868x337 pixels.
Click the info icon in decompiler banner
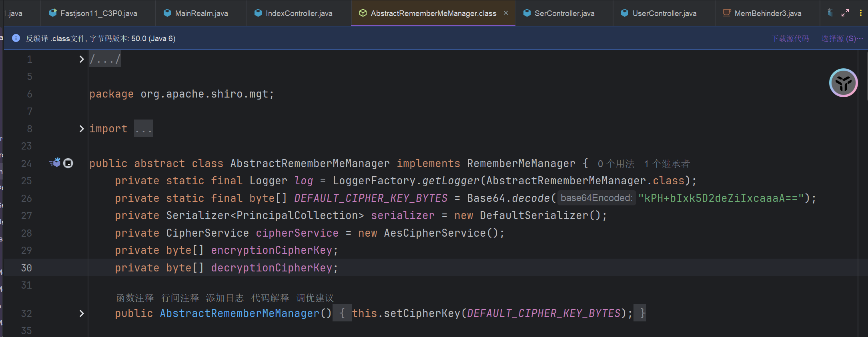click(16, 38)
